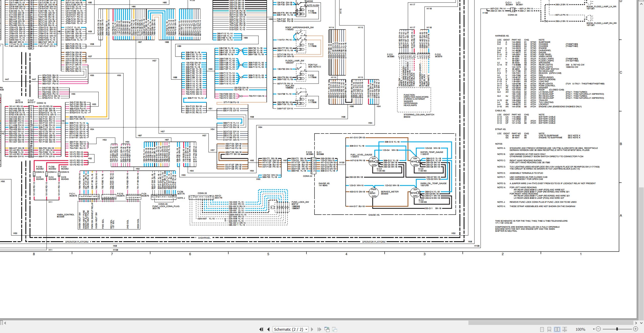Viewport: 644px width, 333px height.
Task: Click the FUNC_LOCK_CONN_PLUG label
Action: 166,206
